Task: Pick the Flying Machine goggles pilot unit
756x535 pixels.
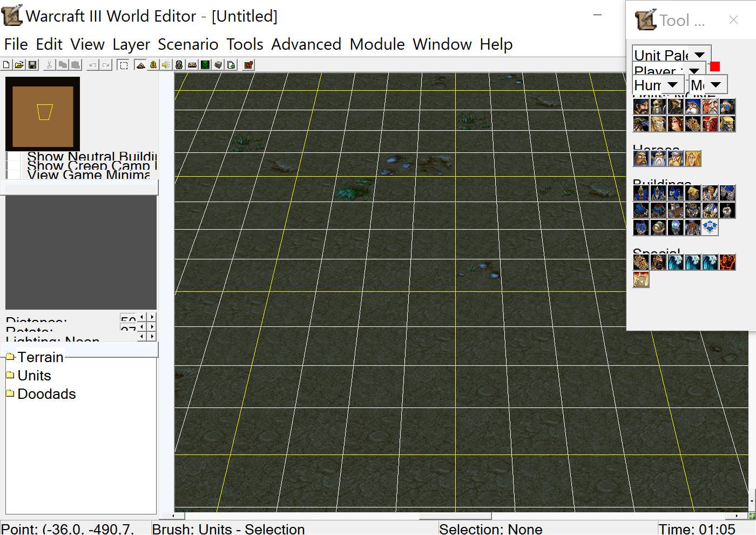Action: 727,106
